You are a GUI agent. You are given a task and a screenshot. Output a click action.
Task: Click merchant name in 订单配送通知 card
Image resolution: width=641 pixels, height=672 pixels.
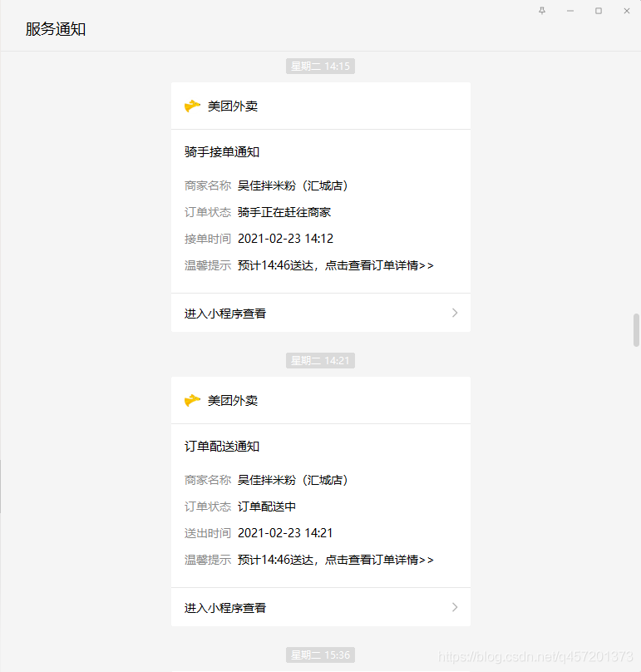pyautogui.click(x=293, y=481)
